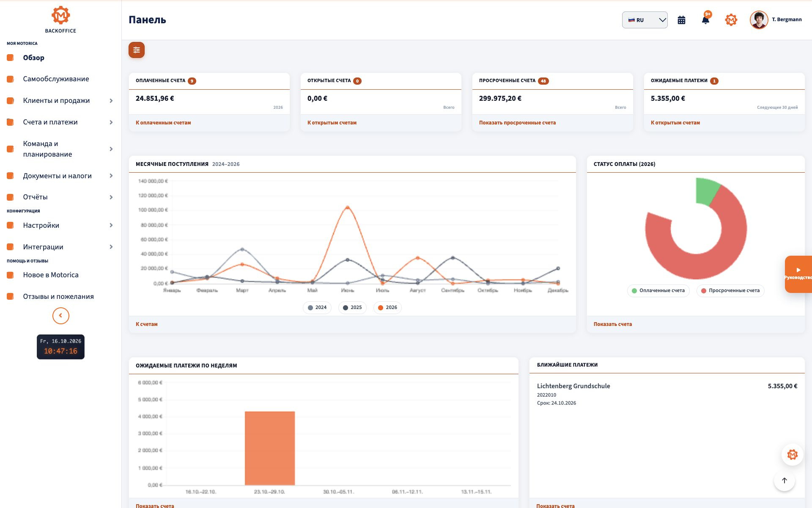Screen dimensions: 812x508
Task: Click К счетам link below monthly chart
Action: coord(147,324)
